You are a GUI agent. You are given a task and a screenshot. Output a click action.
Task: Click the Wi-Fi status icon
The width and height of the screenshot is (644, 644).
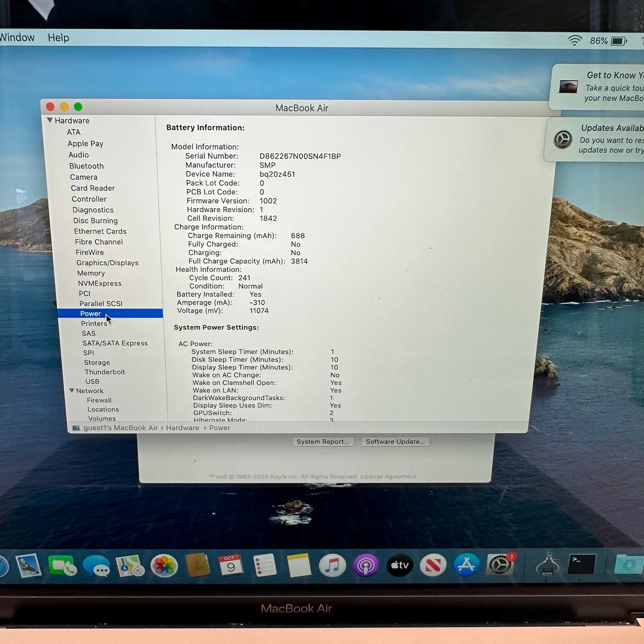pyautogui.click(x=575, y=41)
